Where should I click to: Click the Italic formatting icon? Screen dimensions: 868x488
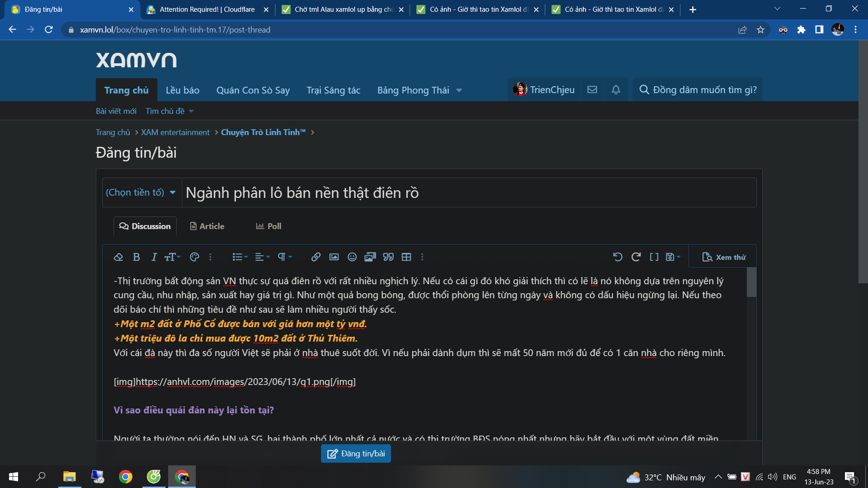[x=154, y=257]
